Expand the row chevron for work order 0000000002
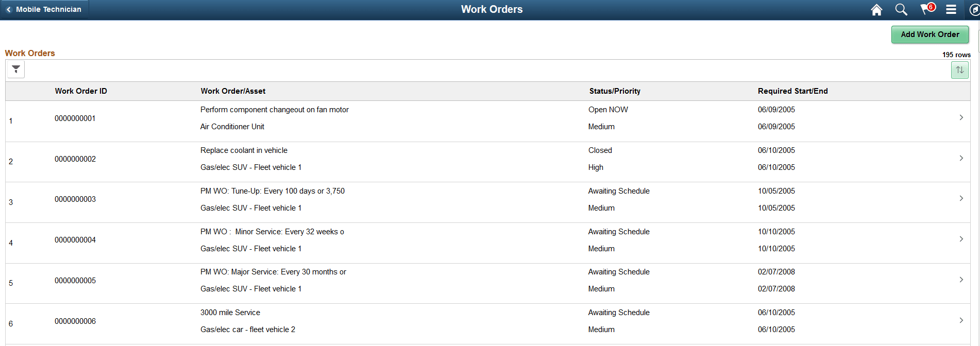The width and height of the screenshot is (980, 346). 961,158
